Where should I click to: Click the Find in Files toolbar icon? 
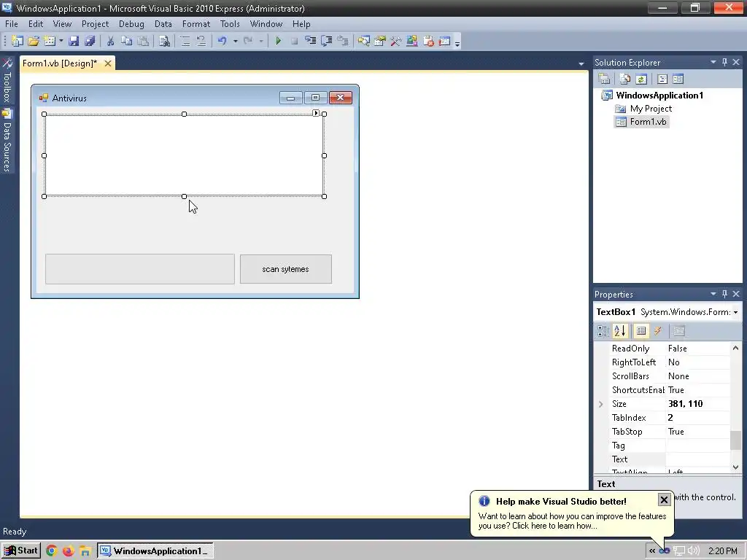(x=164, y=41)
